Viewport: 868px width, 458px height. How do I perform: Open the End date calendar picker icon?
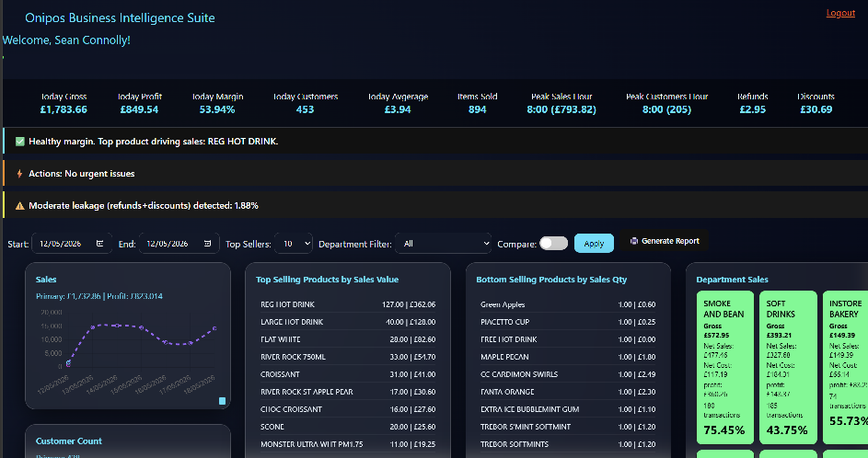point(207,244)
